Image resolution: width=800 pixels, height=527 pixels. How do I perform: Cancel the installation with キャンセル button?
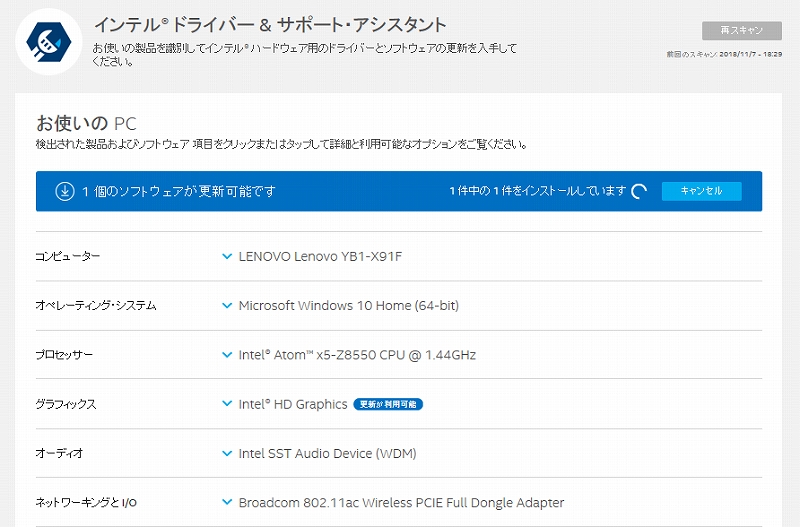click(702, 191)
